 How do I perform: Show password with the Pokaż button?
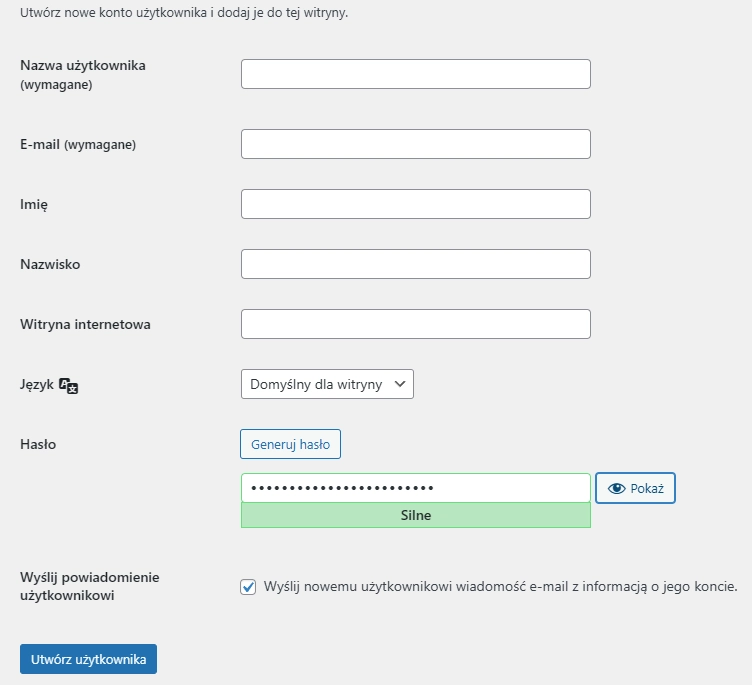tap(635, 488)
